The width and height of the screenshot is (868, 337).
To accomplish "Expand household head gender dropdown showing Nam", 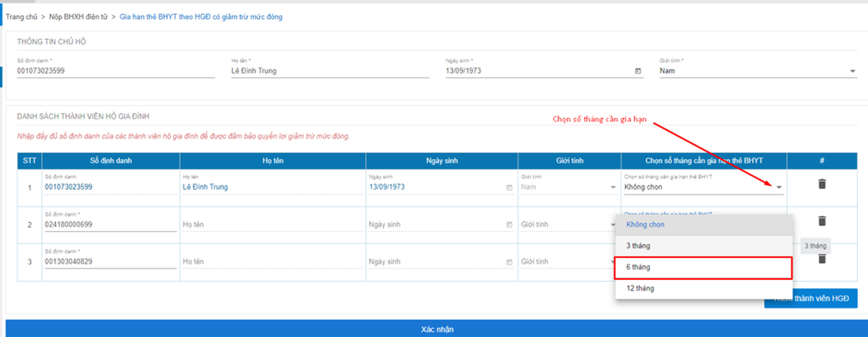I will pyautogui.click(x=852, y=71).
